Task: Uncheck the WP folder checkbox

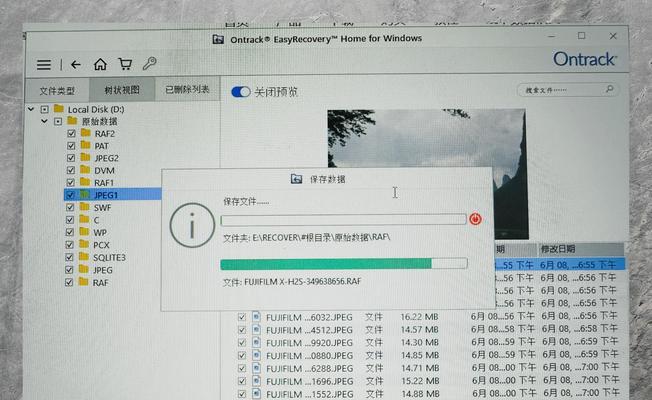Action: coord(69,232)
